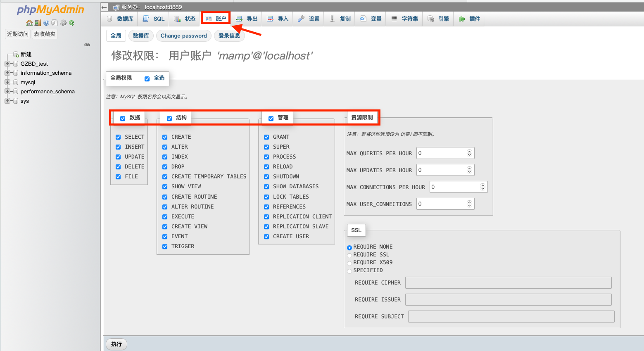The width and height of the screenshot is (644, 351).
Task: Click stepper arrows of MAX QUERIES PER HOUR
Action: pyautogui.click(x=469, y=153)
